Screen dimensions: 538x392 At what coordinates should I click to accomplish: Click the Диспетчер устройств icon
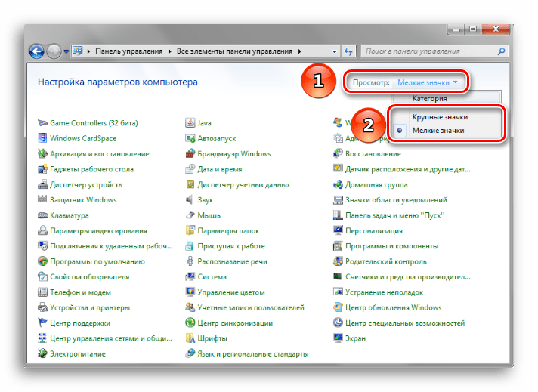(x=42, y=184)
